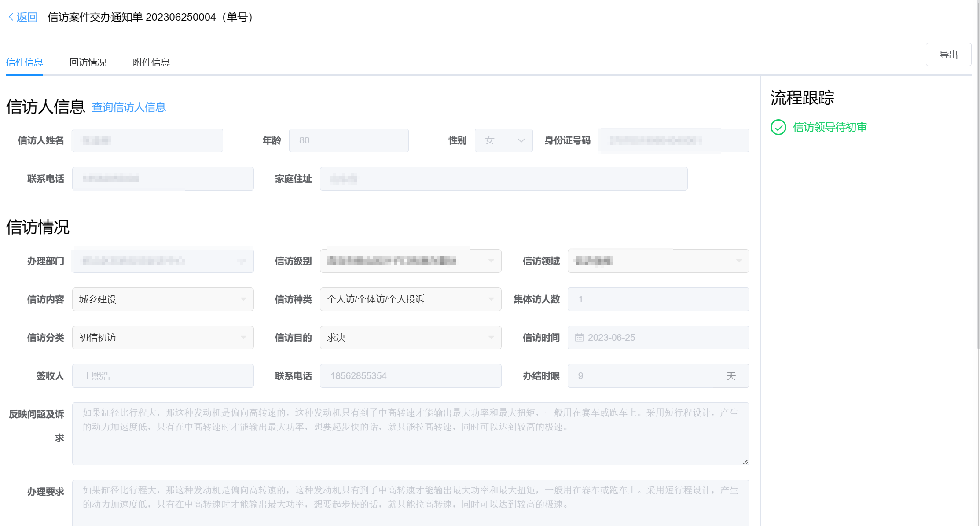Click the 导出 export button
This screenshot has width=980, height=526.
(x=948, y=55)
